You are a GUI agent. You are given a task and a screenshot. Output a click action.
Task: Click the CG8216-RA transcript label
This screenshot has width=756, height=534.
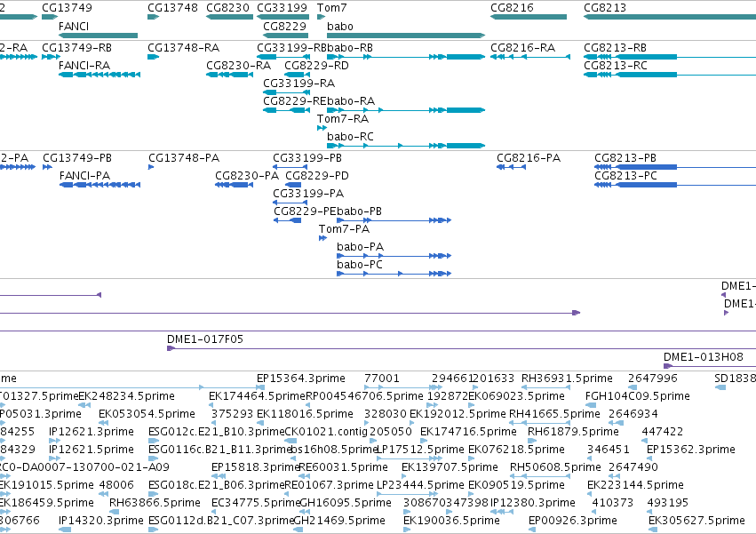[522, 48]
